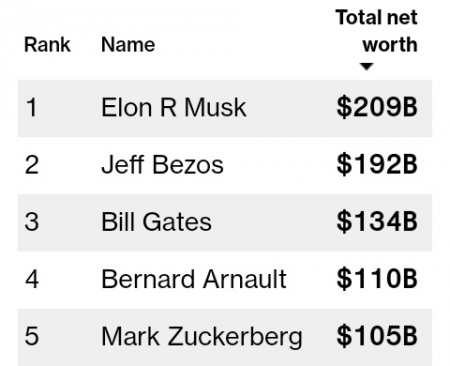This screenshot has width=450, height=366.
Task: Click rank number 4 cell
Action: 32,279
